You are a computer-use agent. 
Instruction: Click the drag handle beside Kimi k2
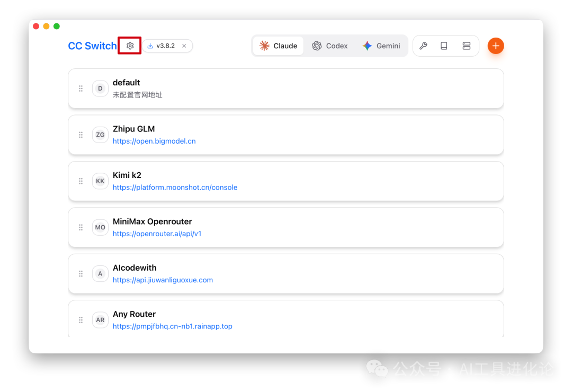[x=81, y=181]
